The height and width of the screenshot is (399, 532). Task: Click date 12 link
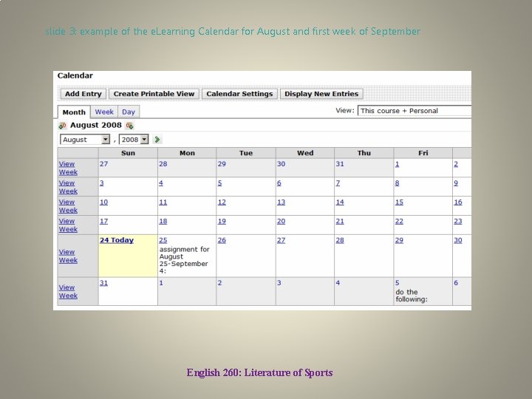222,202
